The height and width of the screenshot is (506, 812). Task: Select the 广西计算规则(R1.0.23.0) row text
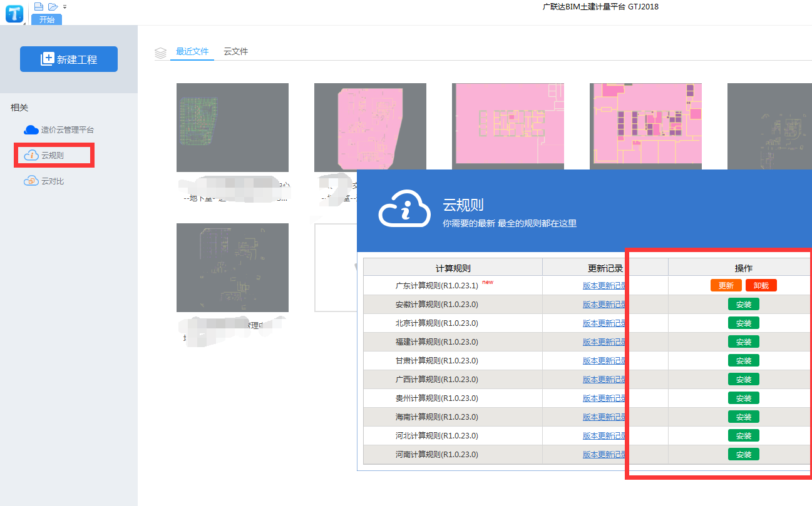437,380
